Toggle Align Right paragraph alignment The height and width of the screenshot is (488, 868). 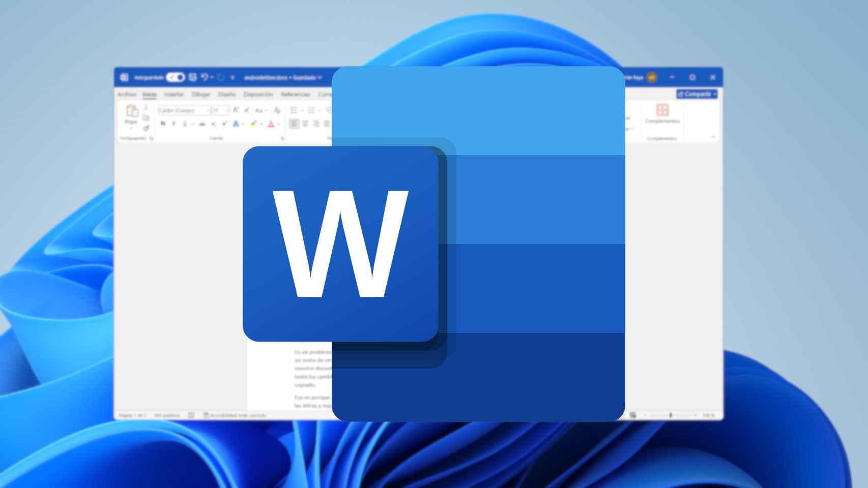pos(316,124)
